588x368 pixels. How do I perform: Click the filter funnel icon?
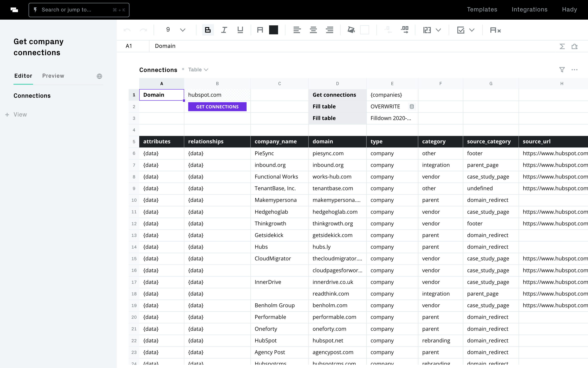click(x=562, y=70)
